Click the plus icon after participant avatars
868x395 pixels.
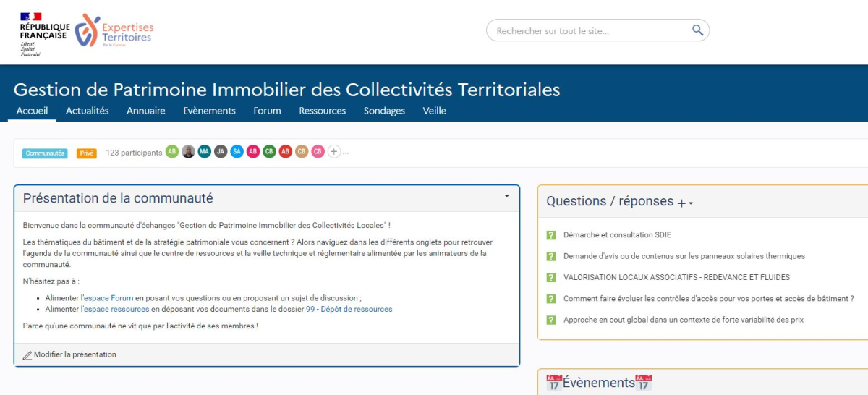click(333, 152)
